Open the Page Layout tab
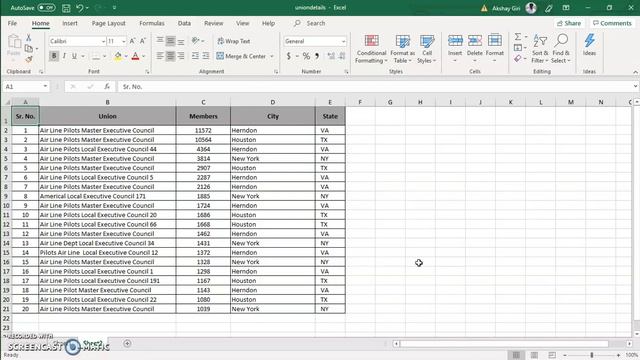Viewport: 640px width, 360px height. click(109, 23)
